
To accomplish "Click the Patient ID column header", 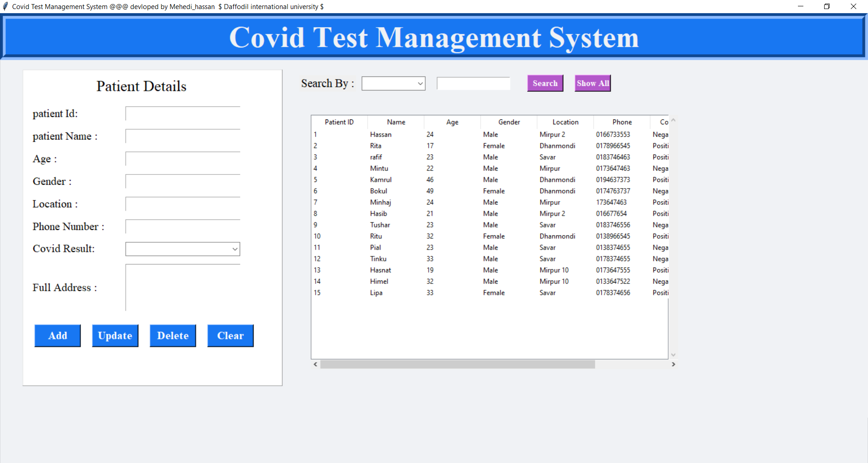I will point(339,122).
